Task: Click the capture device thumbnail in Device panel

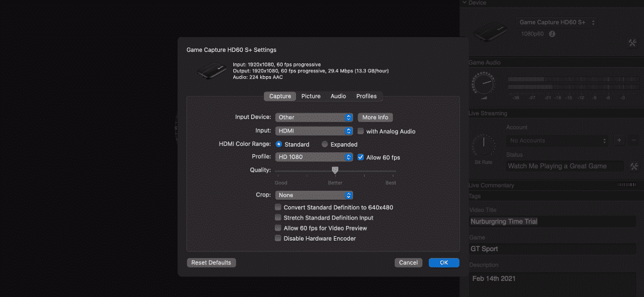Action: click(491, 31)
